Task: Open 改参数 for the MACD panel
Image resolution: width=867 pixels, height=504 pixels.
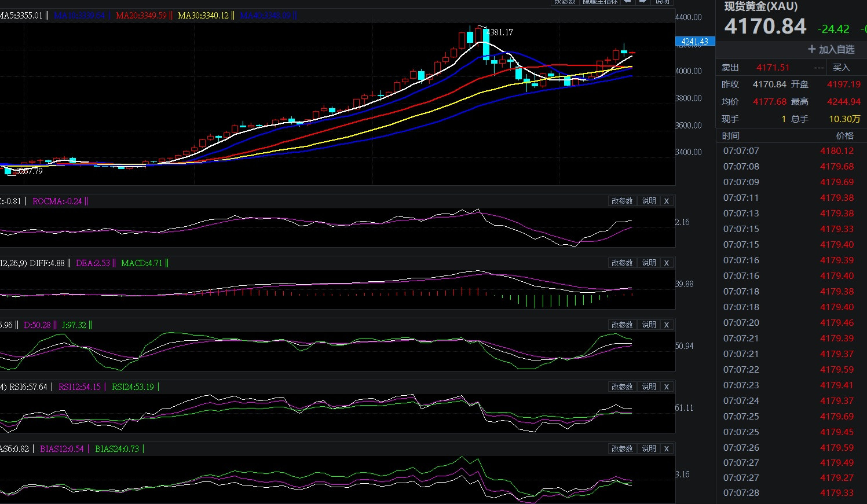Action: pos(622,263)
